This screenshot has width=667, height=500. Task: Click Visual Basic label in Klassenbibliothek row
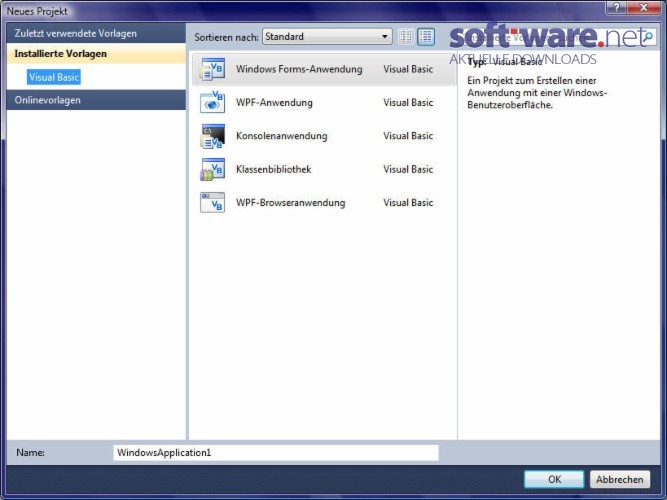click(408, 169)
